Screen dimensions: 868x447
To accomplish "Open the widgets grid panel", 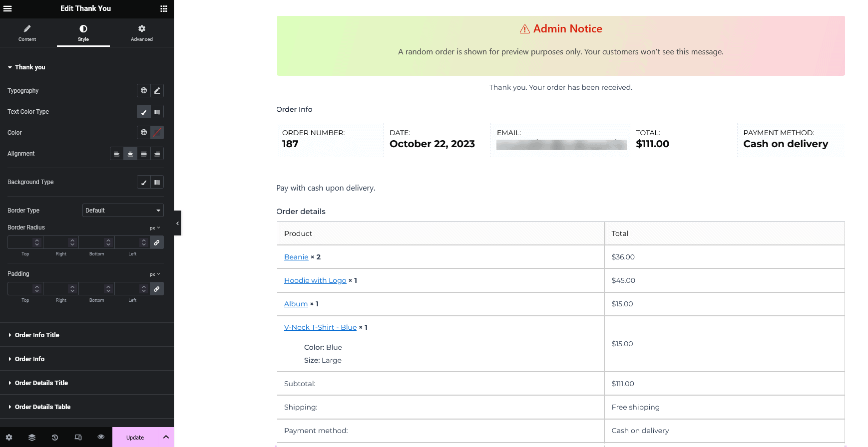I will (163, 8).
